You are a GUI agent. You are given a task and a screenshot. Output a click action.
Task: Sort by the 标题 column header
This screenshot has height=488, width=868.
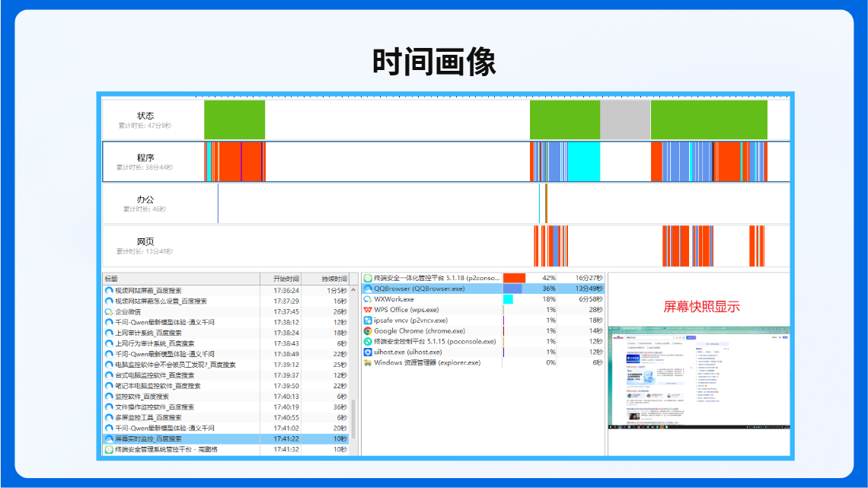pyautogui.click(x=181, y=279)
